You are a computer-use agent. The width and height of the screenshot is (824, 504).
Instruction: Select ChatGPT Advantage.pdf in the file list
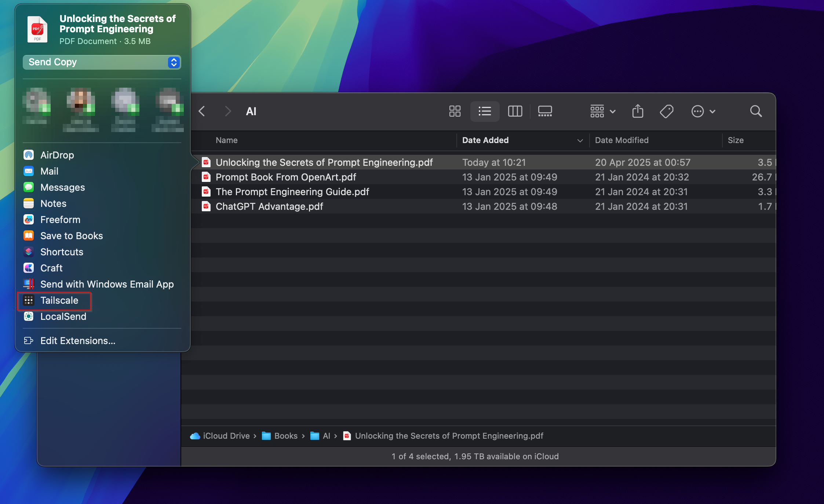pyautogui.click(x=269, y=206)
